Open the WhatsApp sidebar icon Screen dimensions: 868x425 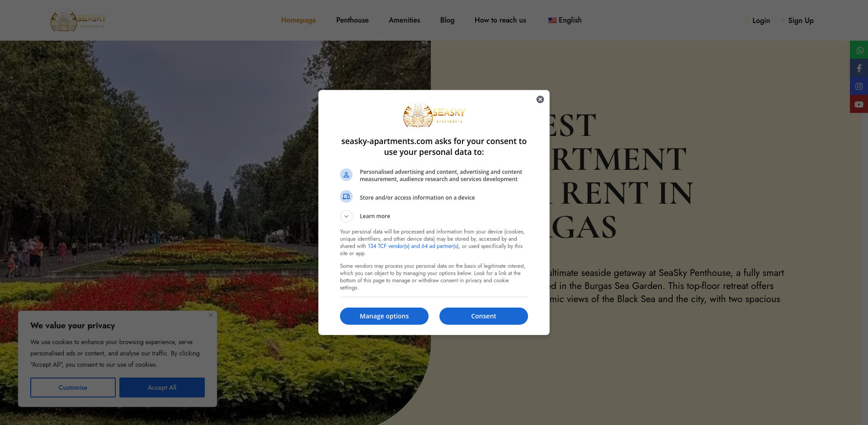coord(859,50)
